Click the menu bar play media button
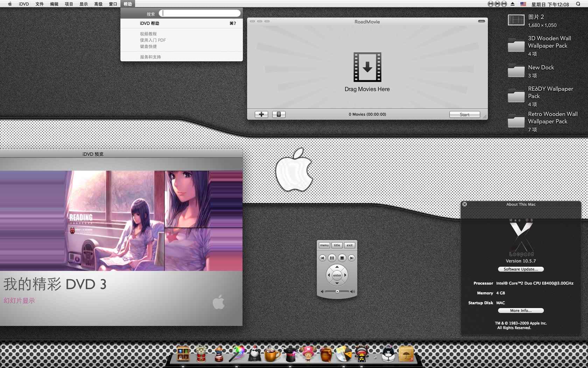 tap(497, 4)
